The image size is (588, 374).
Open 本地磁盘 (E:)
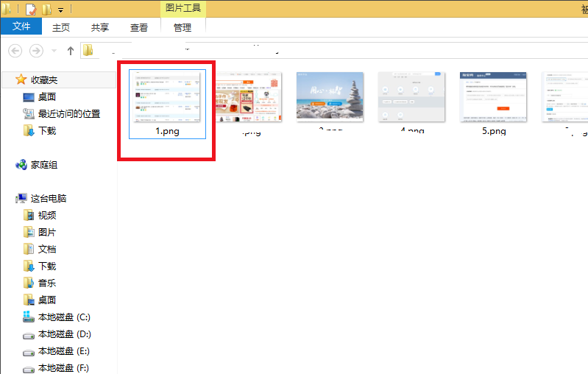[64, 351]
